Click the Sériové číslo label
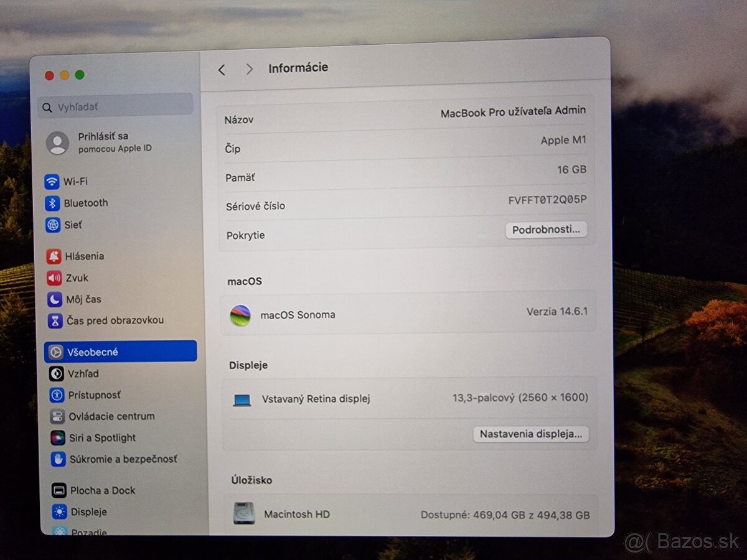747x560 pixels. 255,206
